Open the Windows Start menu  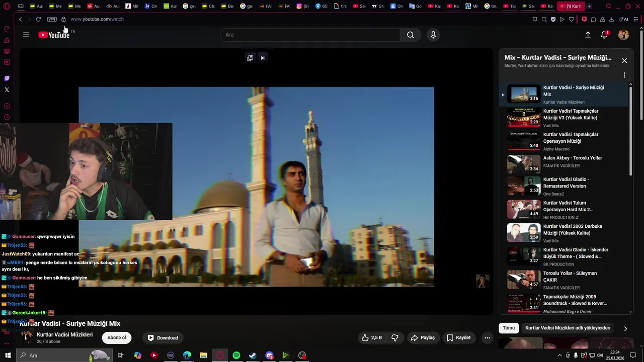7,355
